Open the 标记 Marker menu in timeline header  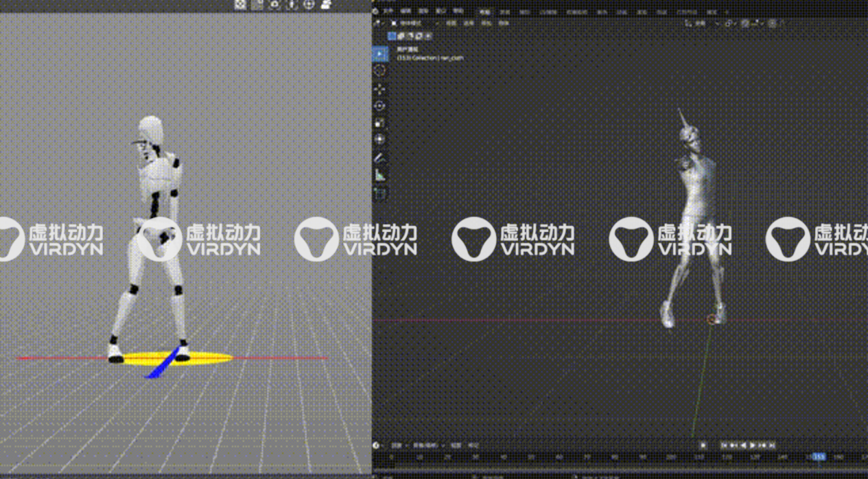click(473, 445)
